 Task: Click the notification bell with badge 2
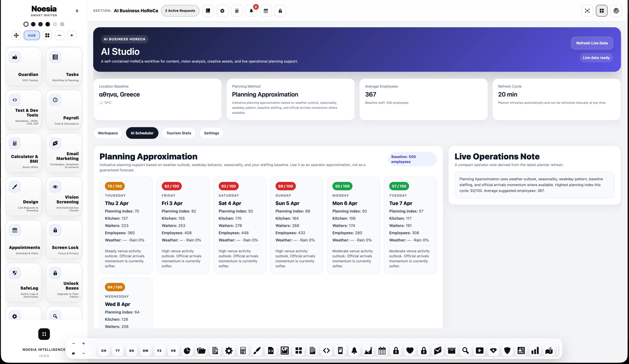[251, 11]
